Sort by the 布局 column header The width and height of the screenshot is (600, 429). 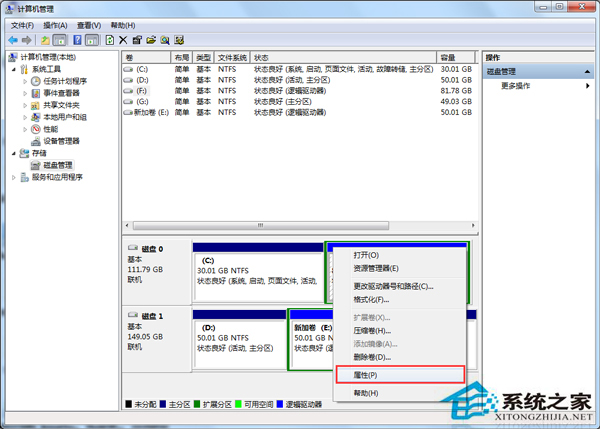[x=182, y=58]
